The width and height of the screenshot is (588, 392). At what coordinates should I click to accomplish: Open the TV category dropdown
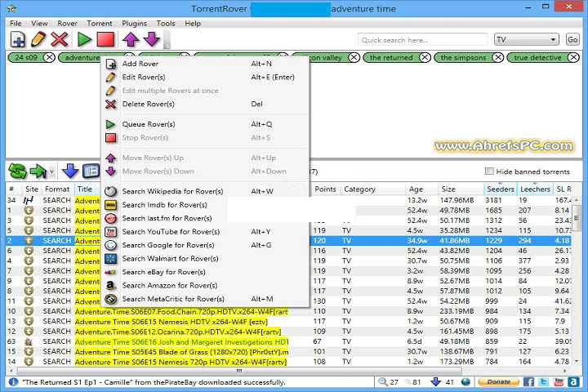[x=527, y=39]
